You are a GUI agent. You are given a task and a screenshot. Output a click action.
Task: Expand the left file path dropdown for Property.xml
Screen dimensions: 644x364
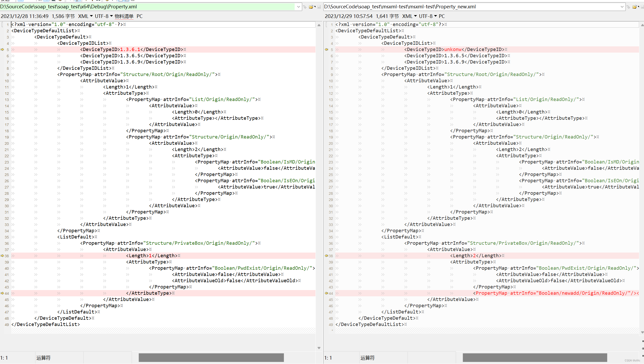pyautogui.click(x=298, y=7)
